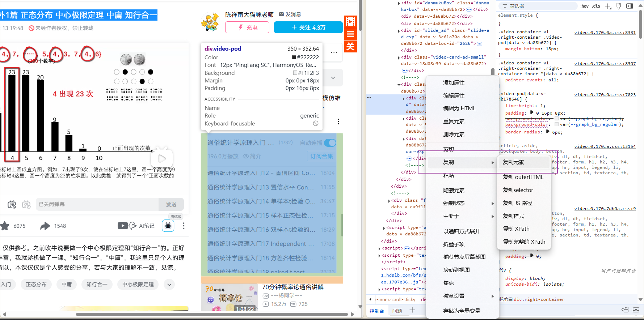This screenshot has width=644, height=320.
Task: Click the share arrow icon
Action: (x=45, y=226)
